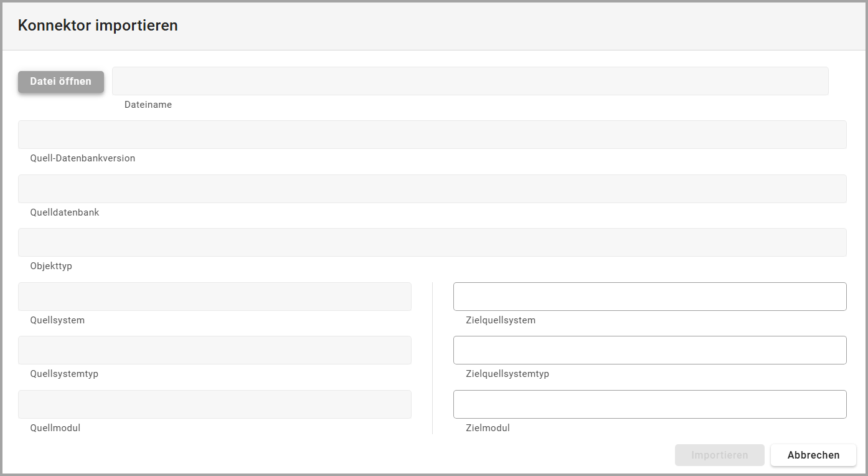Click the Konnektor importieren dialog title
This screenshot has height=476, width=868.
98,26
